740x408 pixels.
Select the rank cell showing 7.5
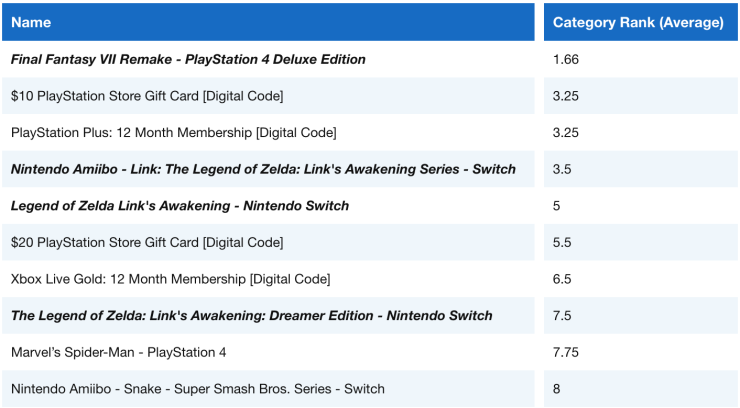pos(562,315)
